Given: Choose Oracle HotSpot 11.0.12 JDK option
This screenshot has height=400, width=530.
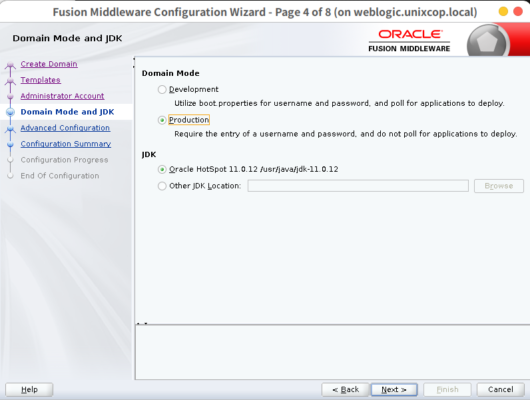Looking at the screenshot, I should click(162, 169).
